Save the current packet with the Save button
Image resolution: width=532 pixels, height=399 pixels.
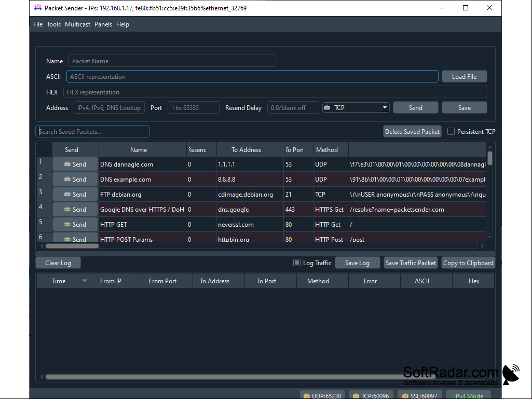click(x=465, y=107)
